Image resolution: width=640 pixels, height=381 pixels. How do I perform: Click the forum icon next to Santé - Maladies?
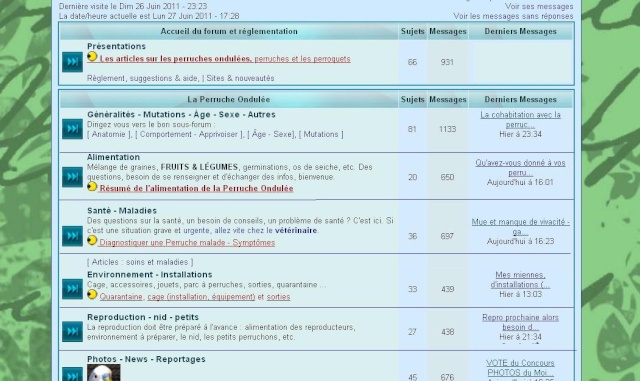click(x=72, y=236)
